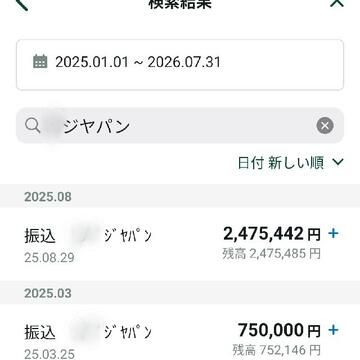
Task: Click the 2,475,442 円 deposit amount
Action: pos(271,234)
